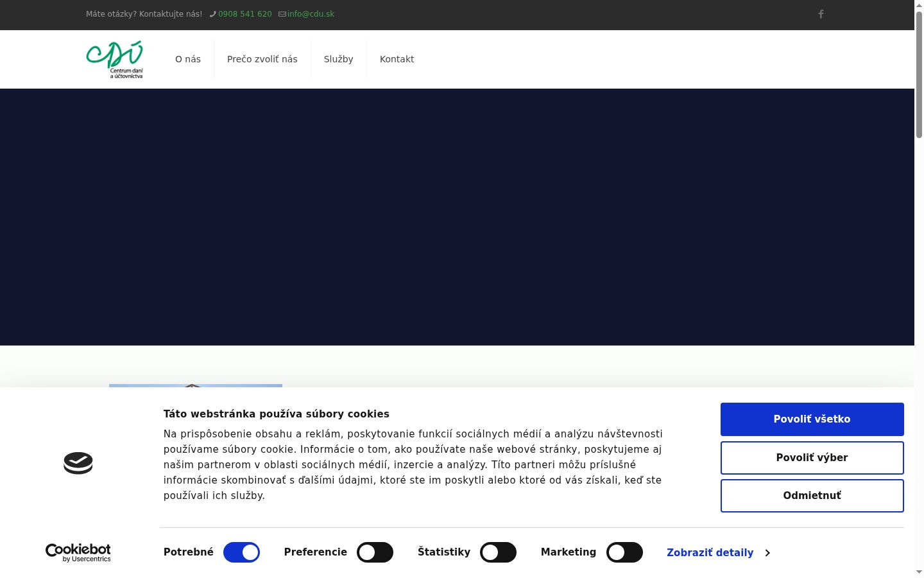The width and height of the screenshot is (924, 578).
Task: Click the 'Máte otázky? Kontaktujte nás!' text
Action: coord(144,14)
